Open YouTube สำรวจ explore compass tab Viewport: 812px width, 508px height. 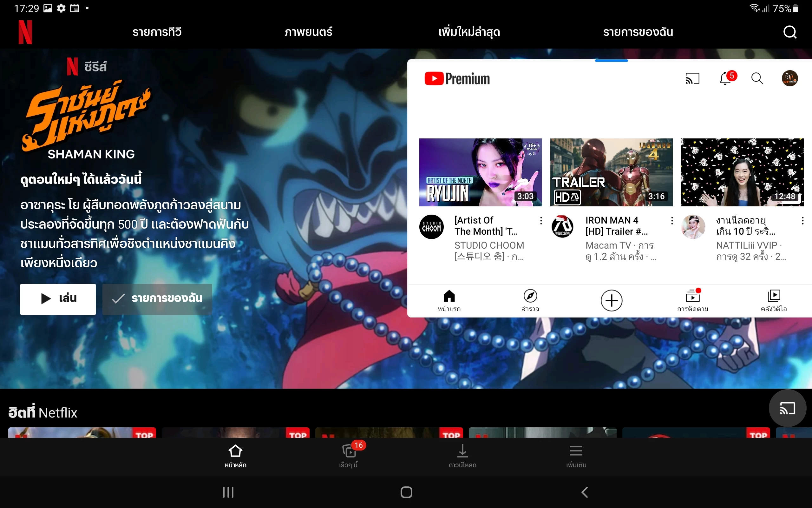tap(530, 301)
